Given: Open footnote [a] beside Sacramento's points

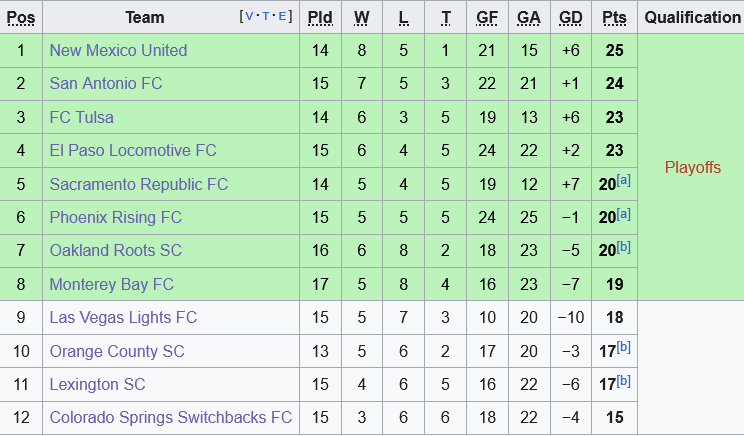Looking at the screenshot, I should (x=624, y=180).
